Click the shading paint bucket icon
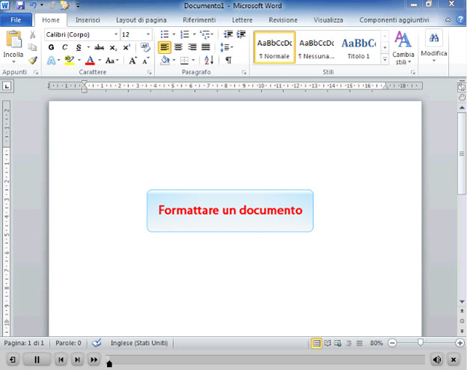This screenshot has width=467, height=370. (165, 60)
